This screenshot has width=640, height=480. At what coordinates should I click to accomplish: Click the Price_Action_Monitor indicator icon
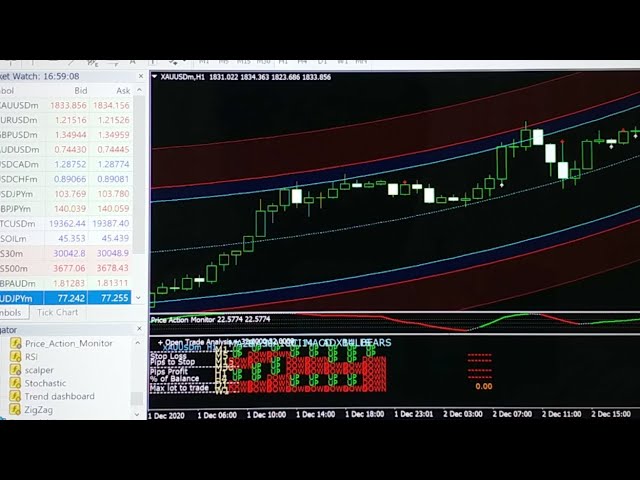point(16,343)
